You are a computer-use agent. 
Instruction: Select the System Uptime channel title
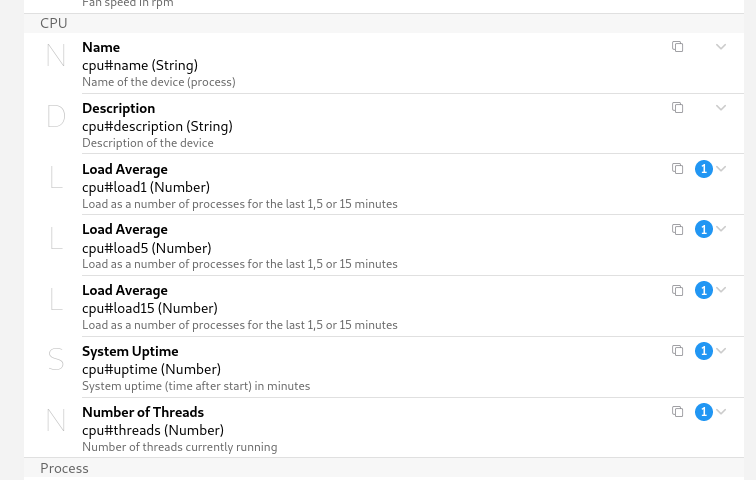point(130,351)
